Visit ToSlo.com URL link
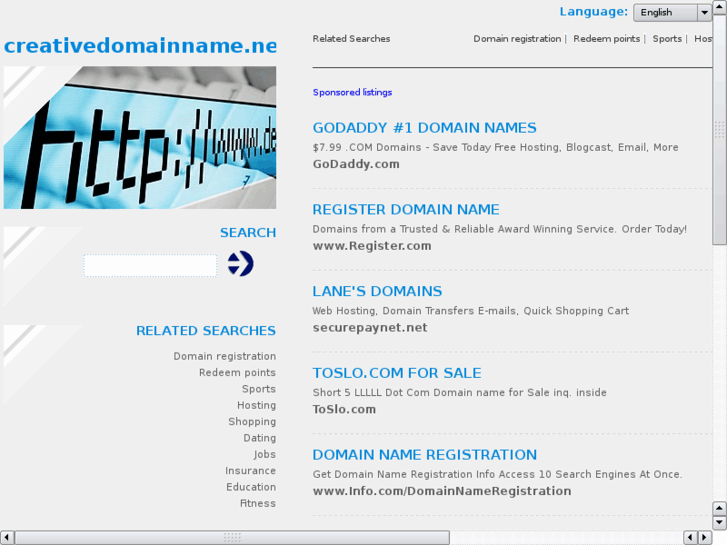The width and height of the screenshot is (727, 545). (344, 409)
